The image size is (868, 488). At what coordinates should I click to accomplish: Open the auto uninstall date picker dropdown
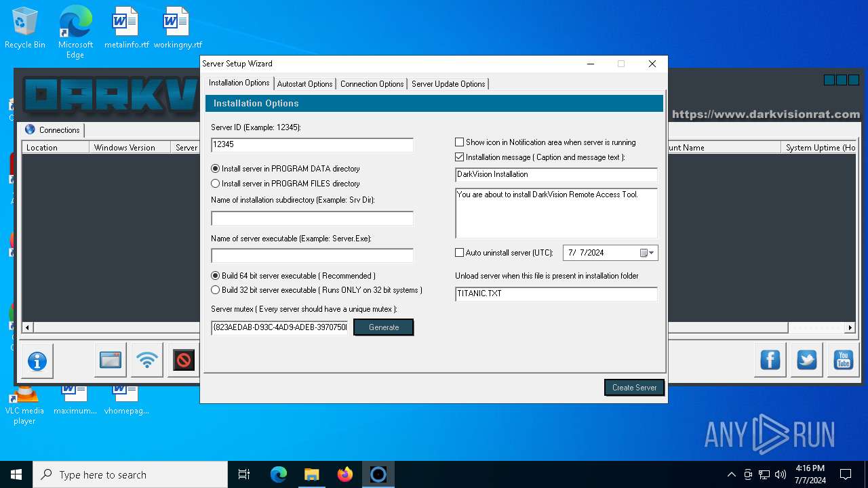pyautogui.click(x=648, y=253)
